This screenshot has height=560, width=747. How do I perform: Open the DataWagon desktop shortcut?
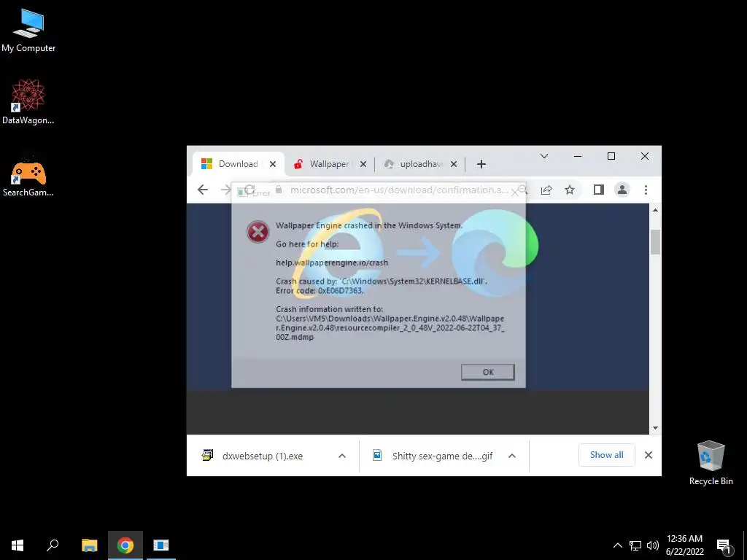tap(28, 102)
